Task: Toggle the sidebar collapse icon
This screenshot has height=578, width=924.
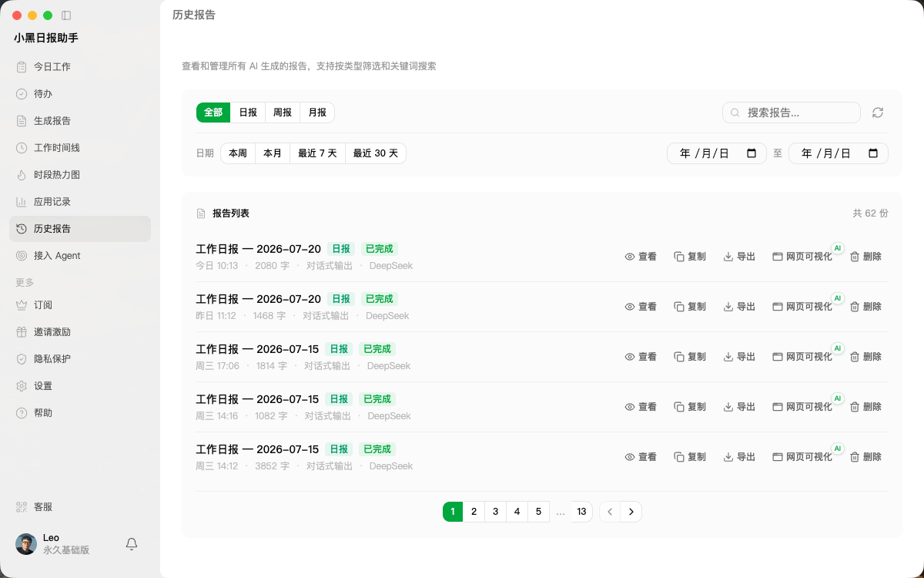Action: coord(66,15)
